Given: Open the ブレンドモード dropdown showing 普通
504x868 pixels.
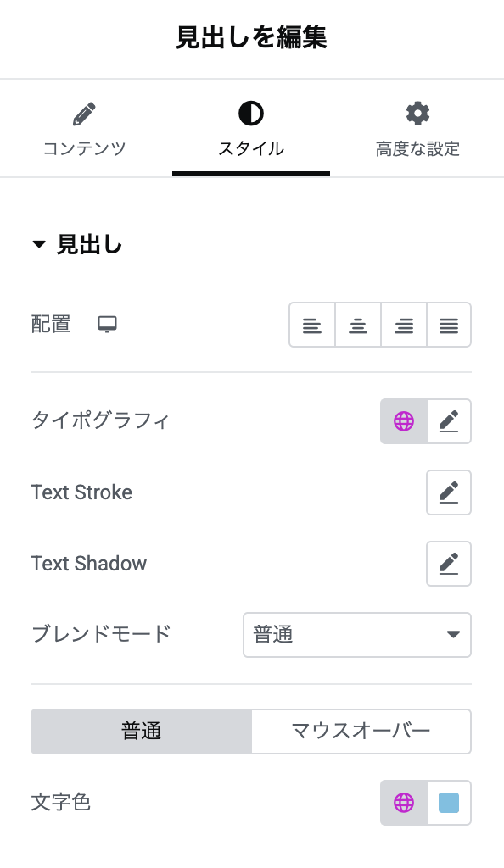Looking at the screenshot, I should pos(357,635).
